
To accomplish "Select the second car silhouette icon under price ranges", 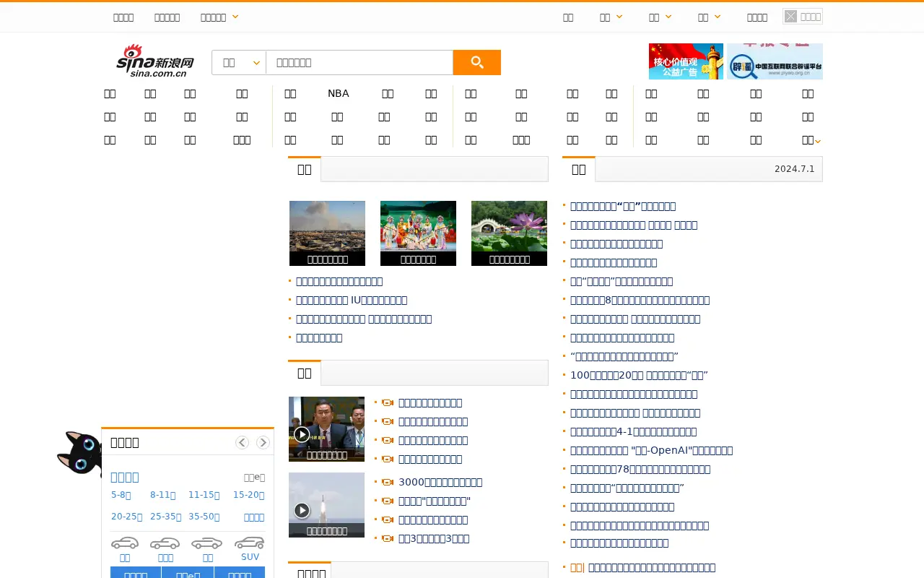I will tap(165, 543).
